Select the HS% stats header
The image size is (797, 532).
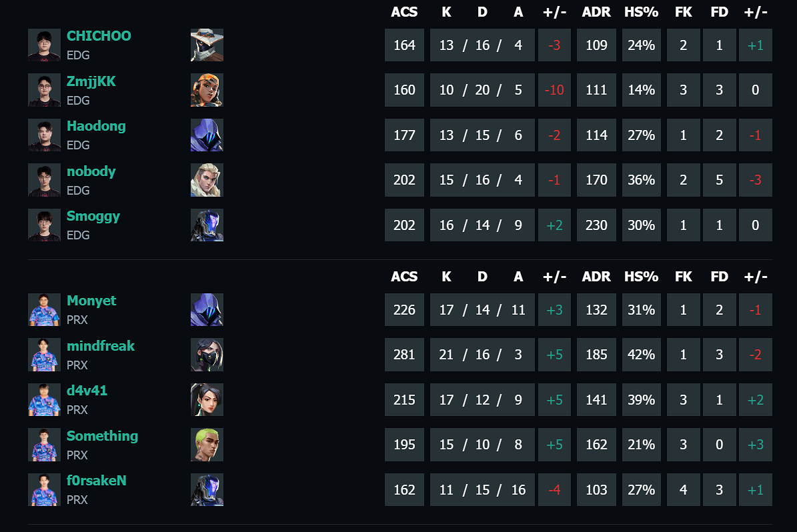coord(642,12)
